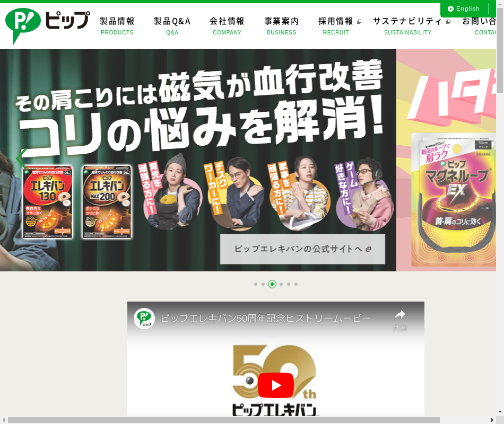
Task: Go to 会社情報 COMPANY page
Action: pyautogui.click(x=227, y=26)
